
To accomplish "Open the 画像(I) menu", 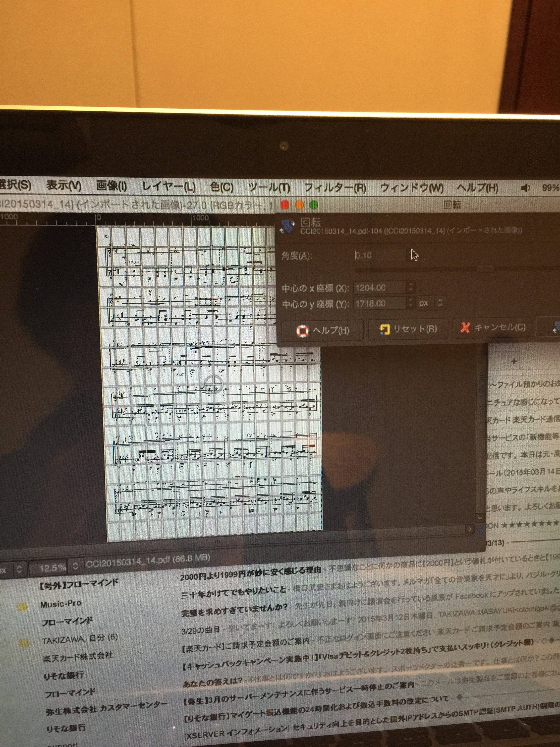I will 111,186.
